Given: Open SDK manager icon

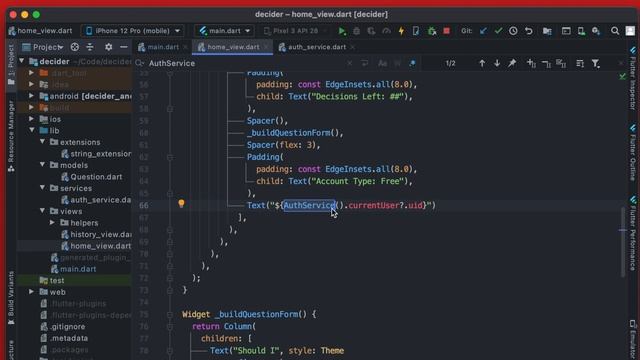Looking at the screenshot, I should point(596,31).
